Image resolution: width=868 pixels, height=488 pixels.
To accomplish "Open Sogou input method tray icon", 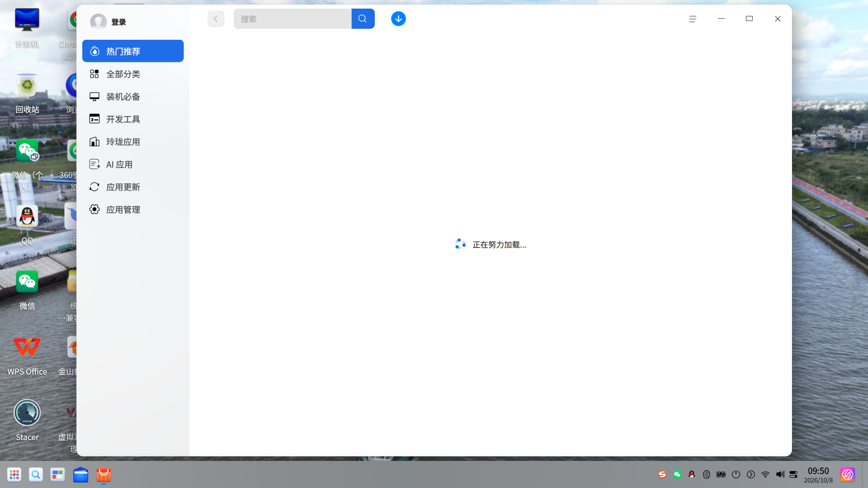I will (662, 474).
